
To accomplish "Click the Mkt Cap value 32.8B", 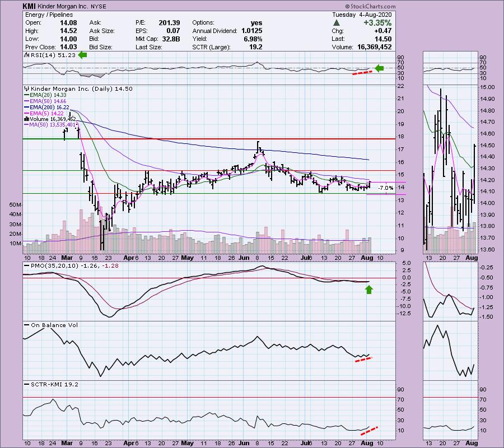I will tap(170, 39).
